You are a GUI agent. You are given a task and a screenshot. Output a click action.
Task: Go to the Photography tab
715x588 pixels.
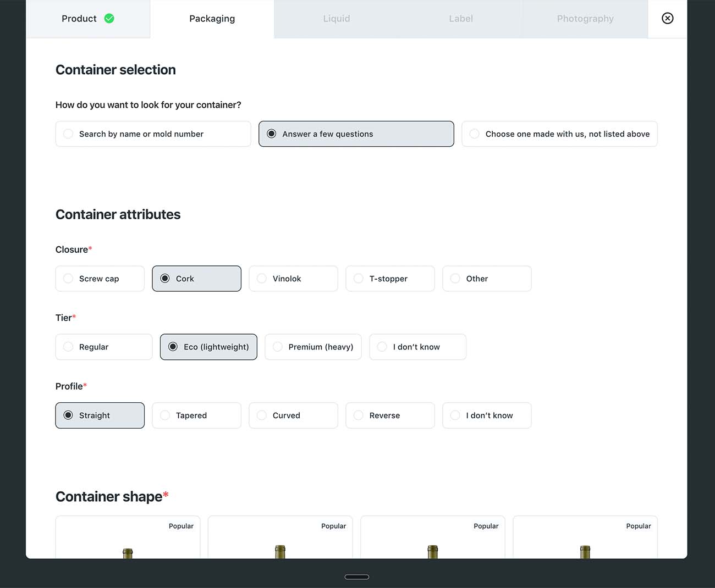(x=585, y=19)
